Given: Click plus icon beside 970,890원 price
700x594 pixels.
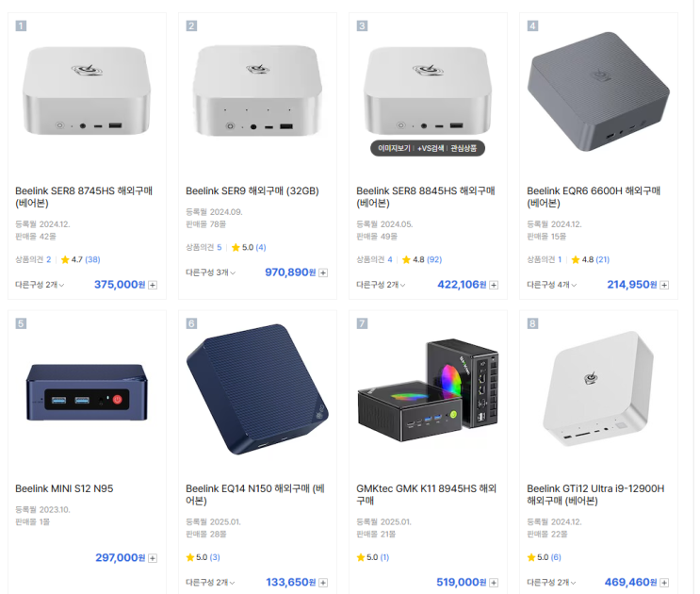Looking at the screenshot, I should [x=323, y=272].
